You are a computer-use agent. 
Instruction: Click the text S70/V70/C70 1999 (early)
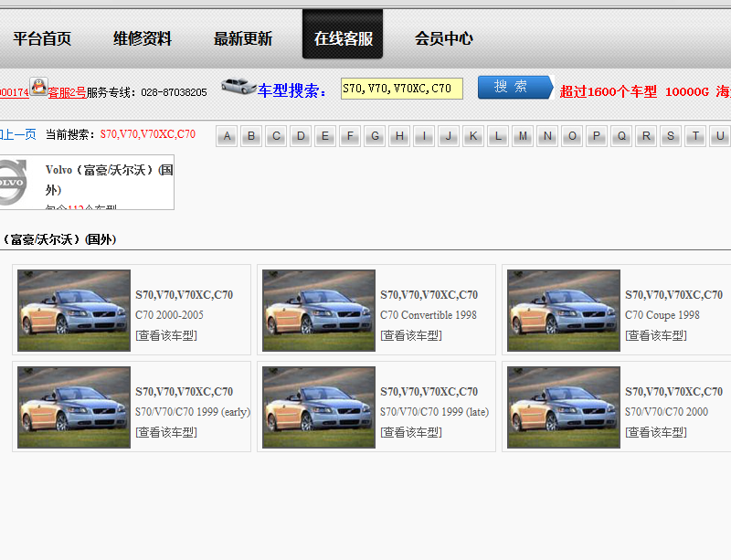(x=193, y=412)
